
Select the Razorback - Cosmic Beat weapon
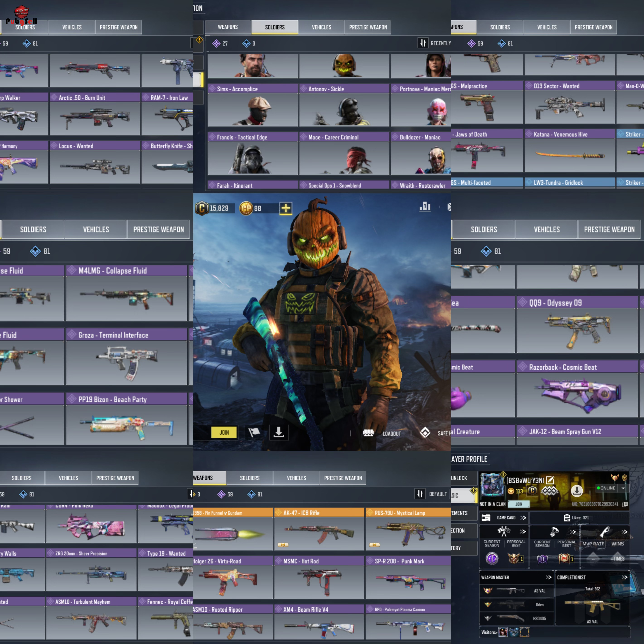(x=577, y=390)
